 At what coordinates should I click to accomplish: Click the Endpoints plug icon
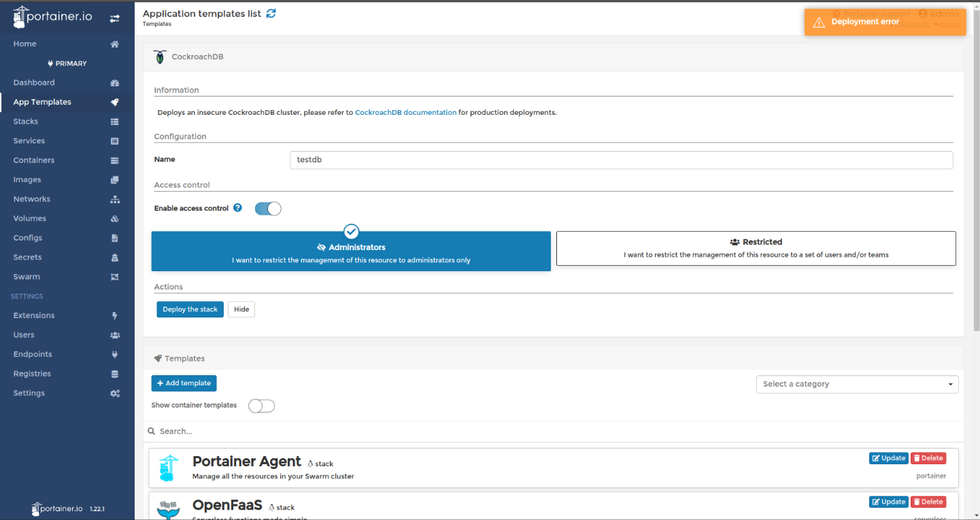tap(115, 355)
